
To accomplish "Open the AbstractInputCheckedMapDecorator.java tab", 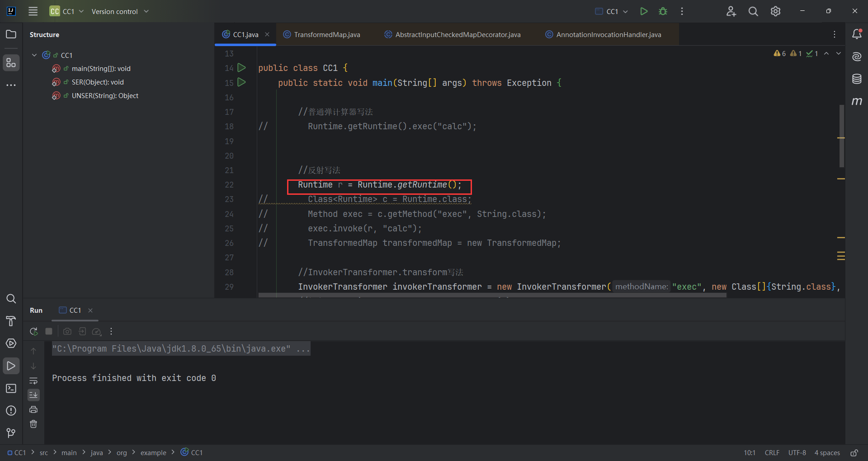I will 453,34.
